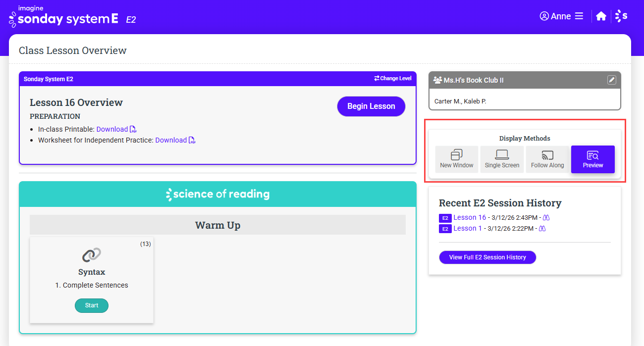Open Lesson 16 in recent session history
This screenshot has height=346, width=644.
[470, 217]
